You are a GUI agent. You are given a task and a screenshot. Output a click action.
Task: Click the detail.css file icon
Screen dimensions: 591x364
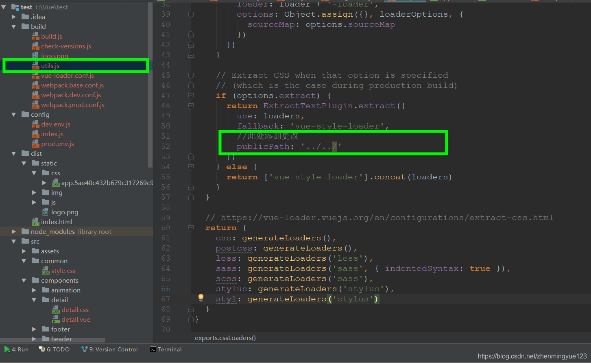click(56, 310)
